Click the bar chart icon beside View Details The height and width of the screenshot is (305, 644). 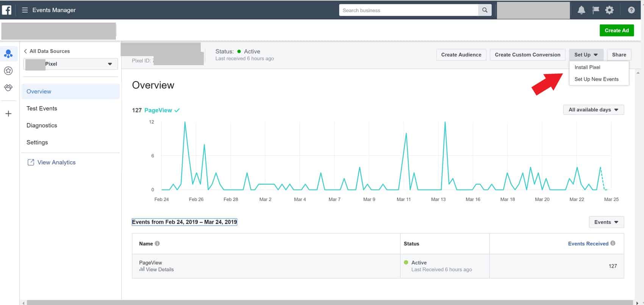coord(142,269)
